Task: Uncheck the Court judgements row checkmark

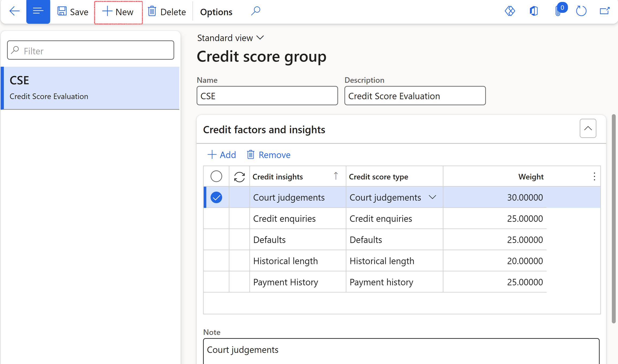Action: (216, 197)
